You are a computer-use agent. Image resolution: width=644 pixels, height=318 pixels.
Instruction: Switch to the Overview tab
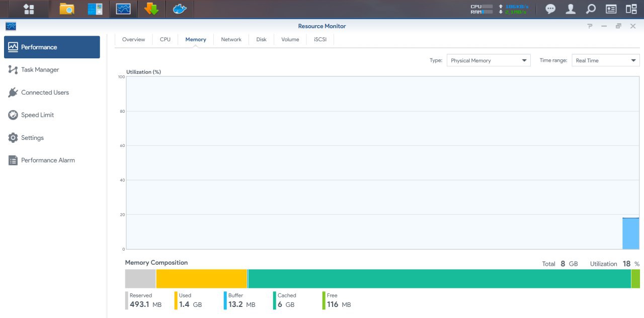tap(133, 39)
